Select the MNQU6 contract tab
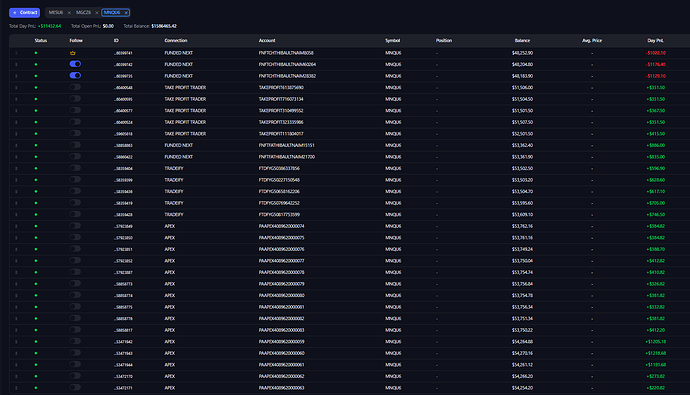The height and width of the screenshot is (395, 690). click(x=112, y=13)
